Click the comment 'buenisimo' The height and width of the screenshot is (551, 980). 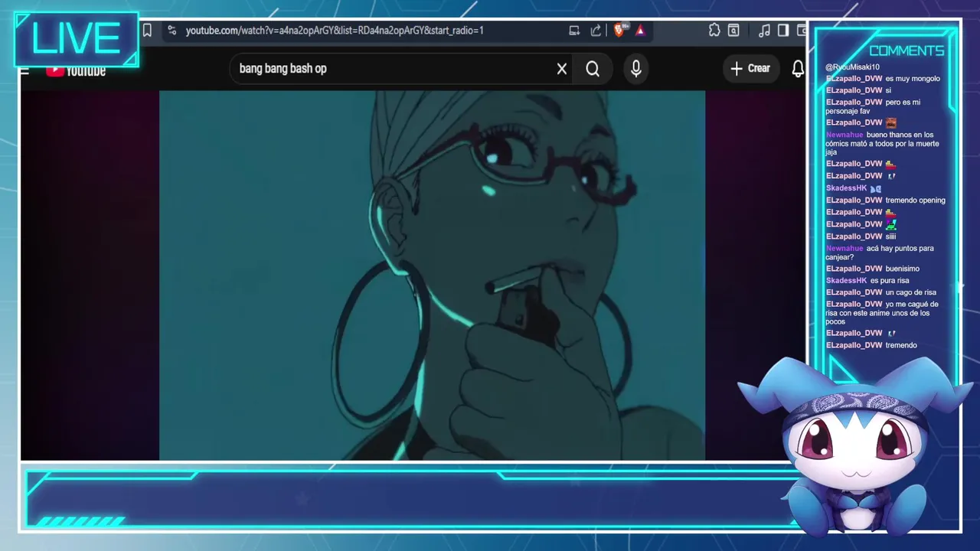(902, 269)
